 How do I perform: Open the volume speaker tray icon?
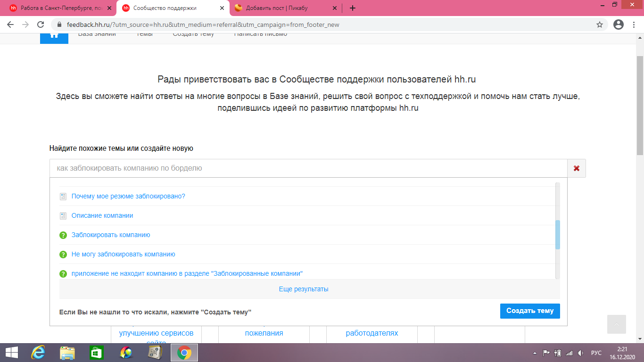[x=580, y=353]
